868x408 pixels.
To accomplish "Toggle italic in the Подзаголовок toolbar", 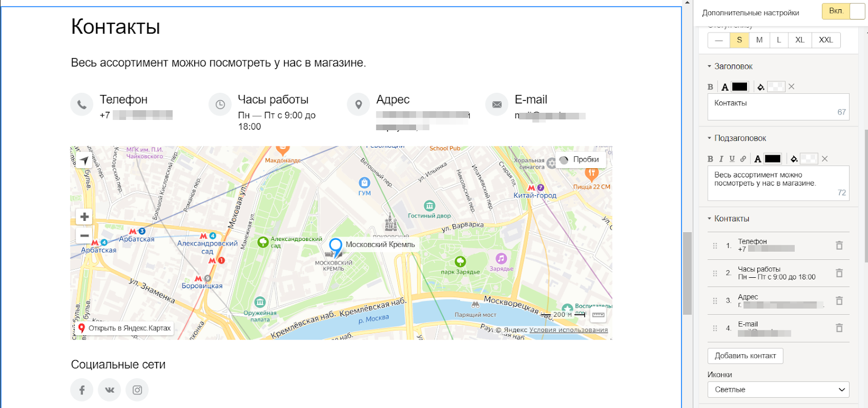I will (x=721, y=159).
